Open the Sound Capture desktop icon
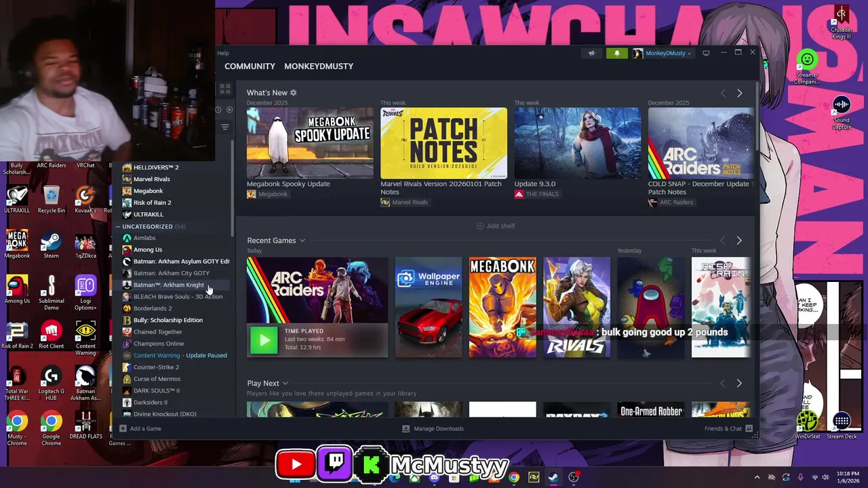The height and width of the screenshot is (488, 868). [842, 113]
